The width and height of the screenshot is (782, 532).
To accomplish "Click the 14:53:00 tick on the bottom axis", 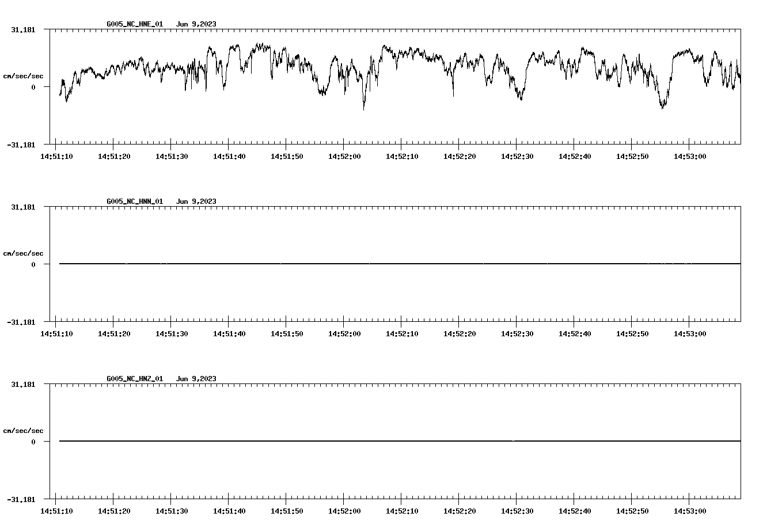I will (x=691, y=510).
